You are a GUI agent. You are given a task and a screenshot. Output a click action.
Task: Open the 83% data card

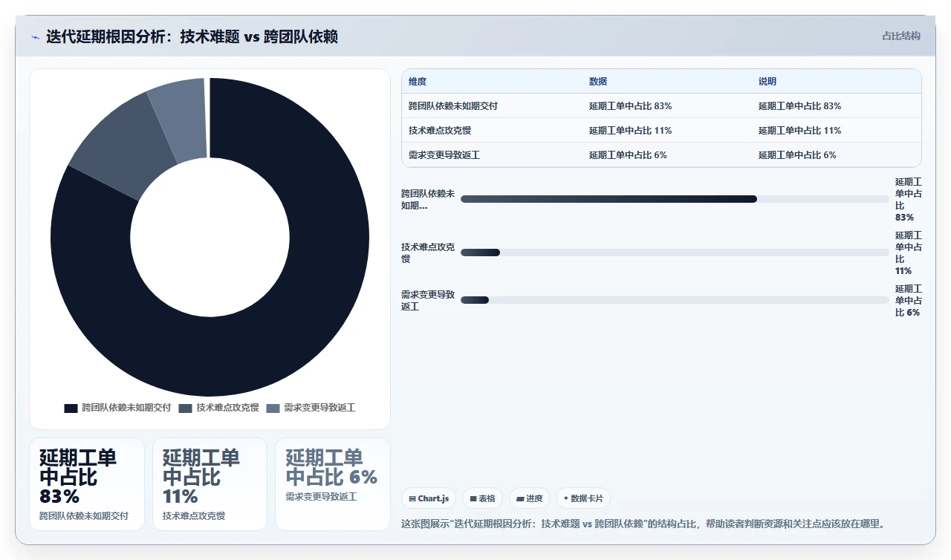(87, 484)
